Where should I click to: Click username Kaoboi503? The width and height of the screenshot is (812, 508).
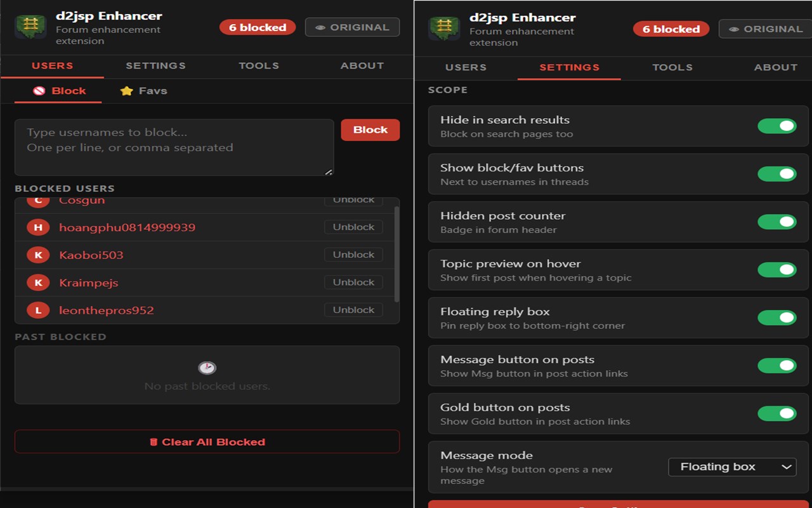point(91,255)
